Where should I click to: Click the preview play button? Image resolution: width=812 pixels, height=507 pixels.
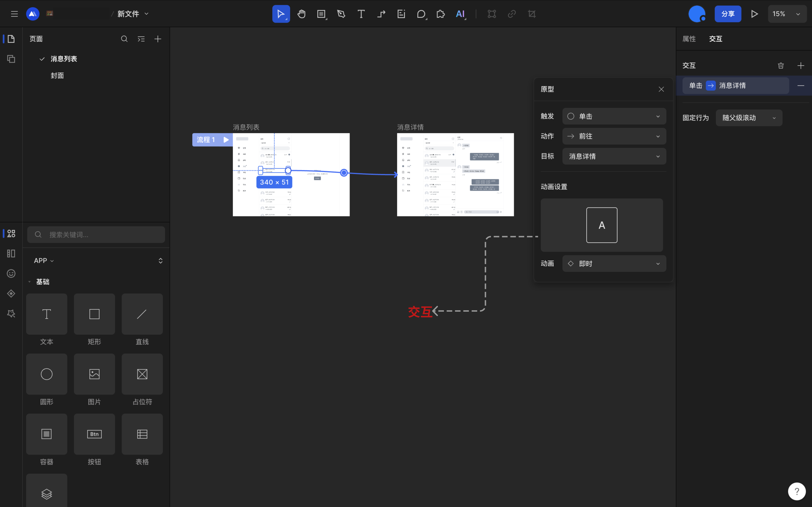coord(754,14)
